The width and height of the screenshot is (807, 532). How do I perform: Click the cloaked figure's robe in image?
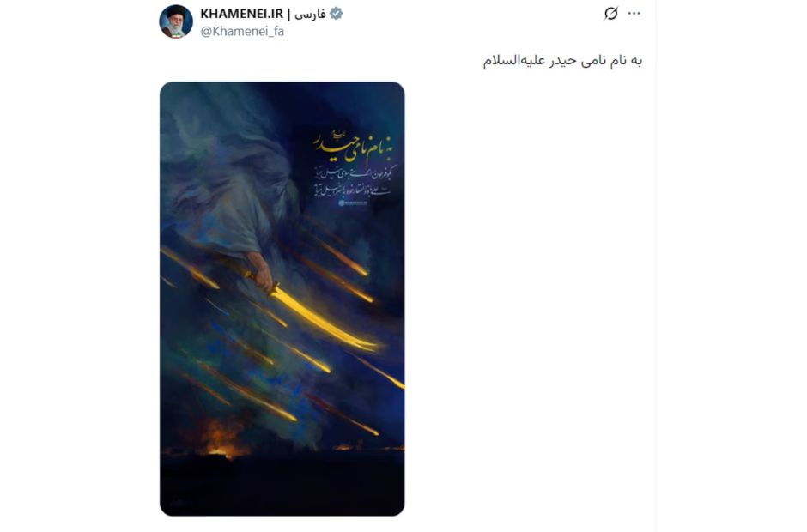tap(232, 196)
